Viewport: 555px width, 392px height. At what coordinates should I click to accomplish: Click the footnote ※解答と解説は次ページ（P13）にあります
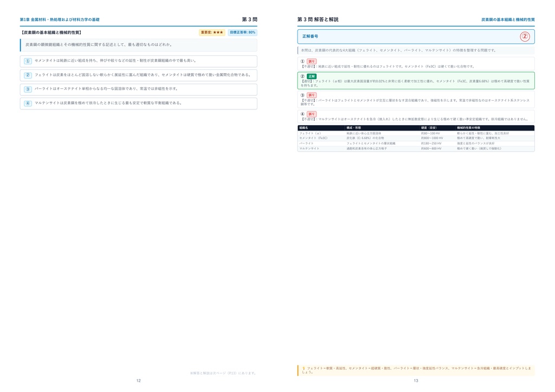tap(223, 373)
